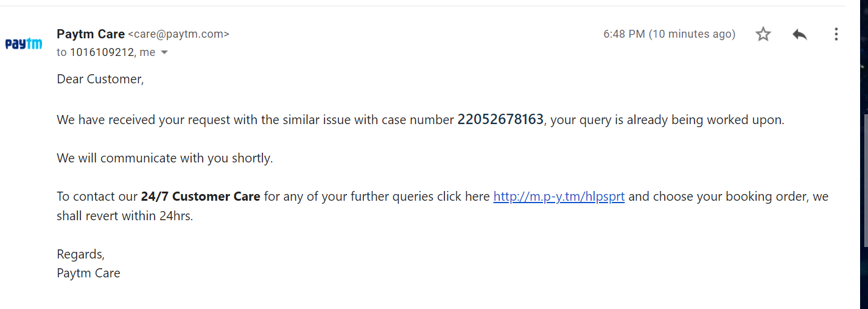Screen dimensions: 868x309
Task: Open the m.p-y.tm/hlpsprt support link
Action: click(x=559, y=196)
